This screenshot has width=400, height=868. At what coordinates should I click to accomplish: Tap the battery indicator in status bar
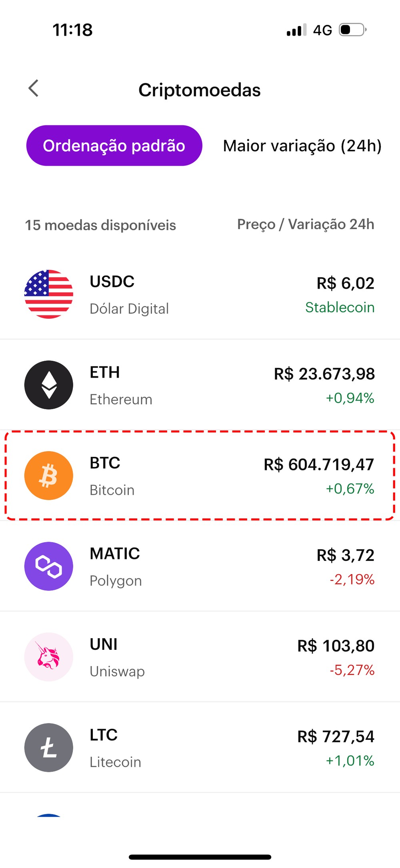tap(352, 30)
